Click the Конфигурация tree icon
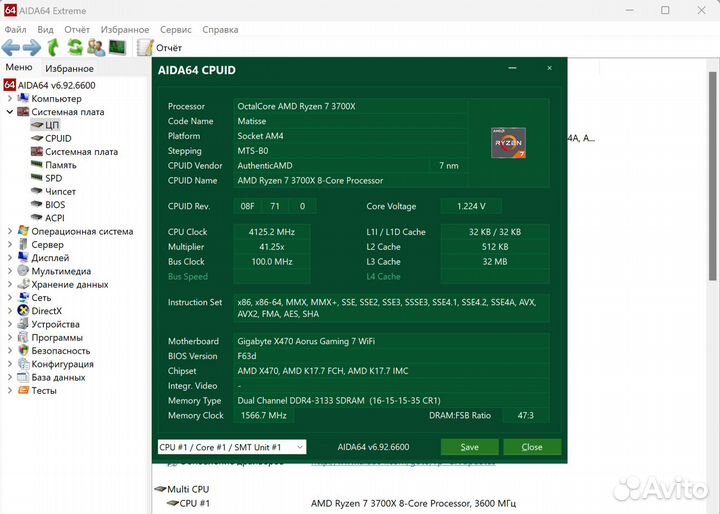 point(23,364)
